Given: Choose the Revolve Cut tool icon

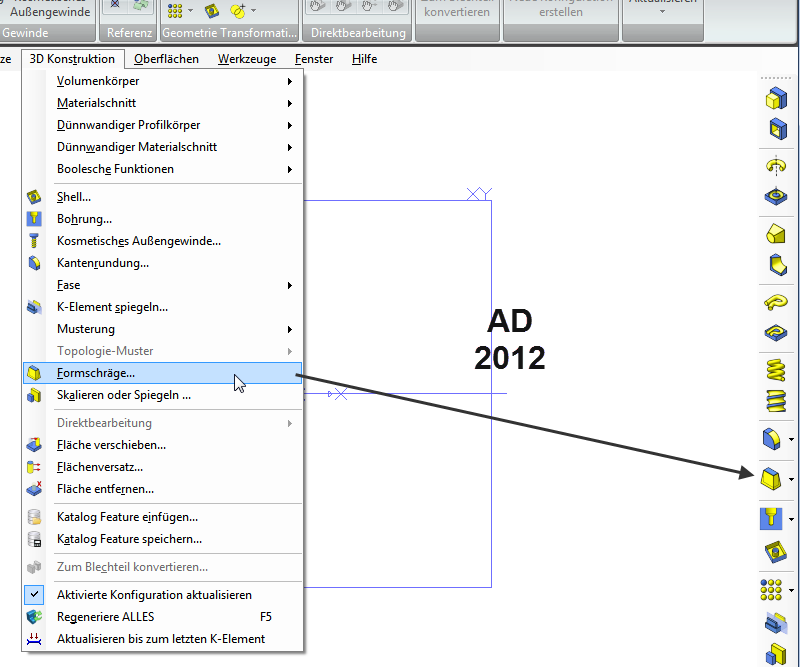Looking at the screenshot, I should pyautogui.click(x=776, y=196).
